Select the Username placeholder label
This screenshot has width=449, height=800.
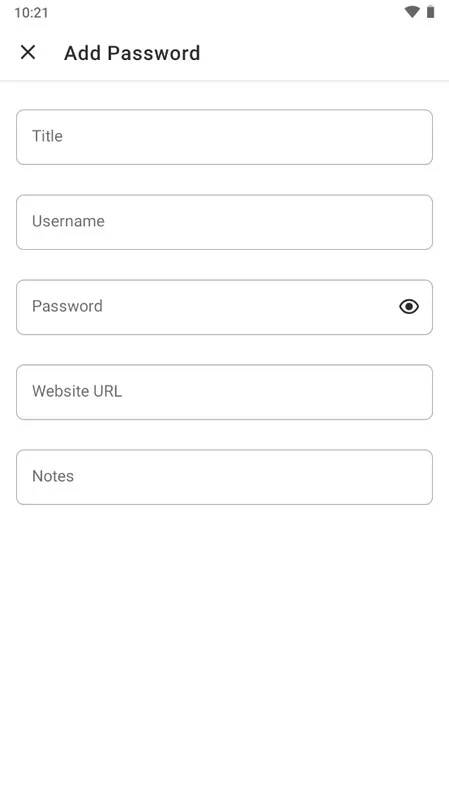(68, 221)
